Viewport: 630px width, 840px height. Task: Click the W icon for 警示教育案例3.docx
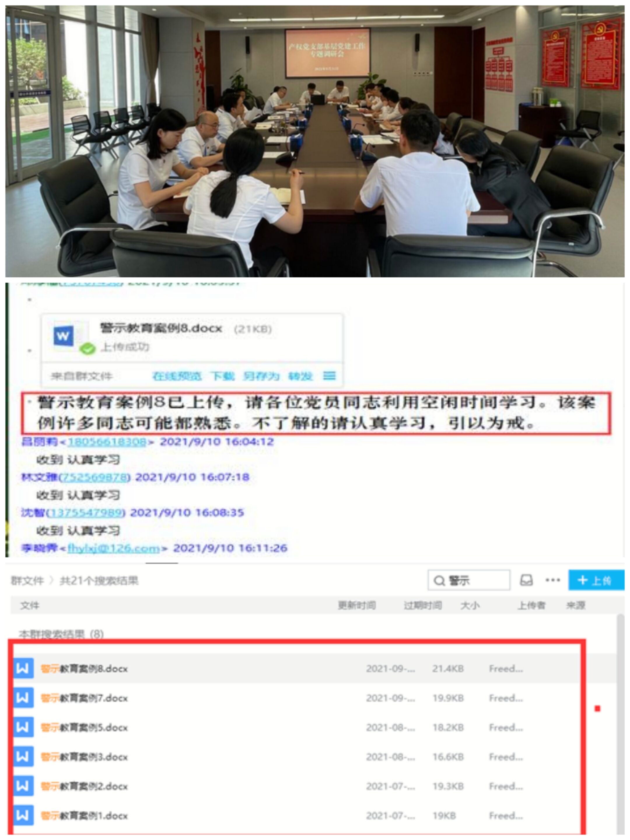[x=24, y=757]
